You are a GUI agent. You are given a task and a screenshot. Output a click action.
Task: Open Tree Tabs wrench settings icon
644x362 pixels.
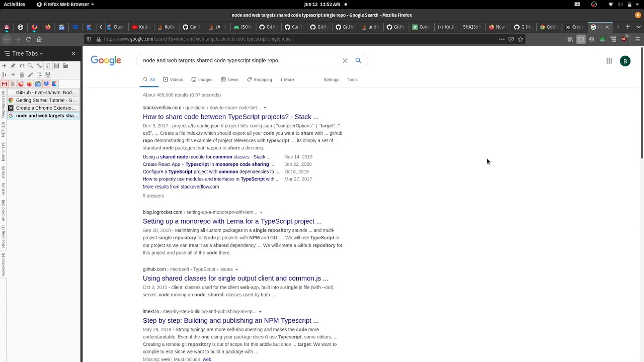(39, 66)
